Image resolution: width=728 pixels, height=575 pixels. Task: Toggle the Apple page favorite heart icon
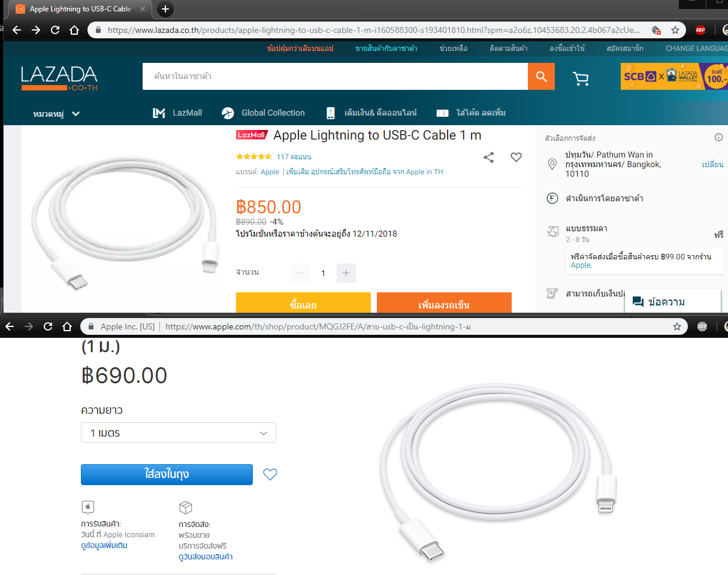coord(270,474)
